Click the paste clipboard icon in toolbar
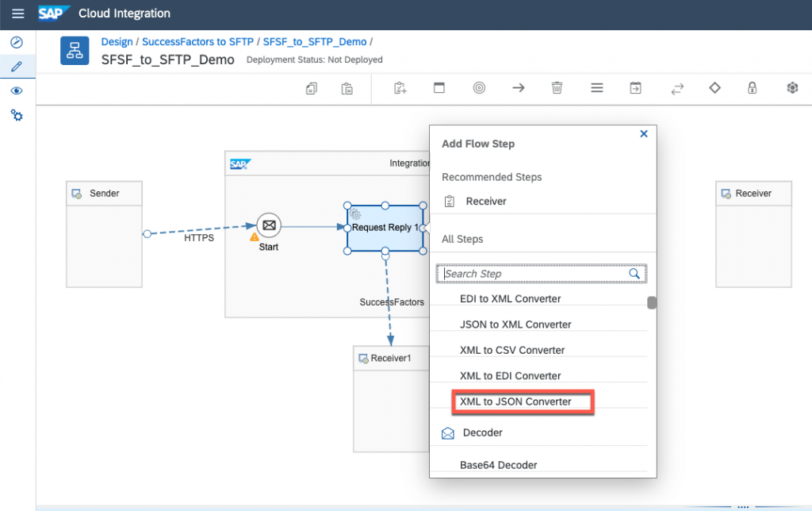The height and width of the screenshot is (511, 812). click(x=347, y=88)
